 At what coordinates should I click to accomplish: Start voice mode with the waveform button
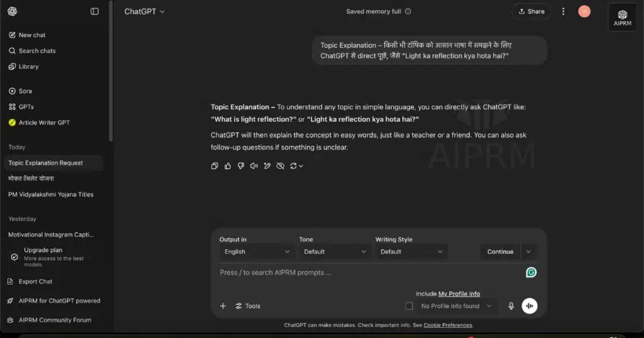[530, 306]
